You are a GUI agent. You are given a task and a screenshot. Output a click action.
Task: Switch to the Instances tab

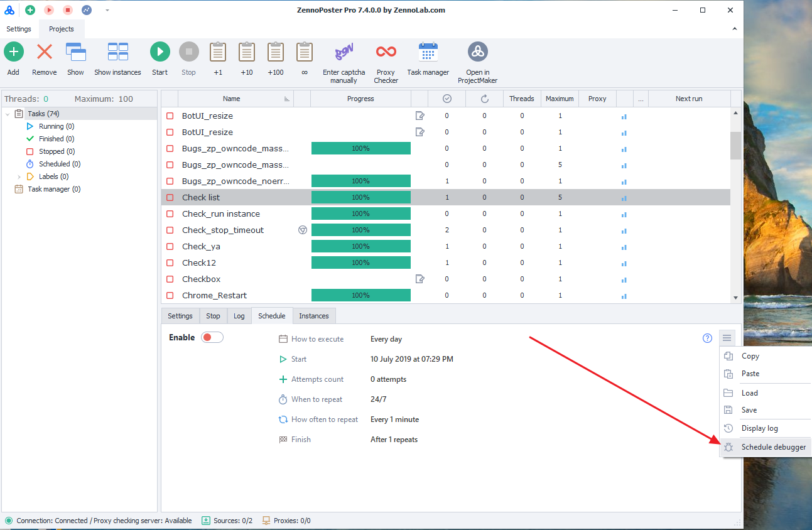click(x=313, y=316)
